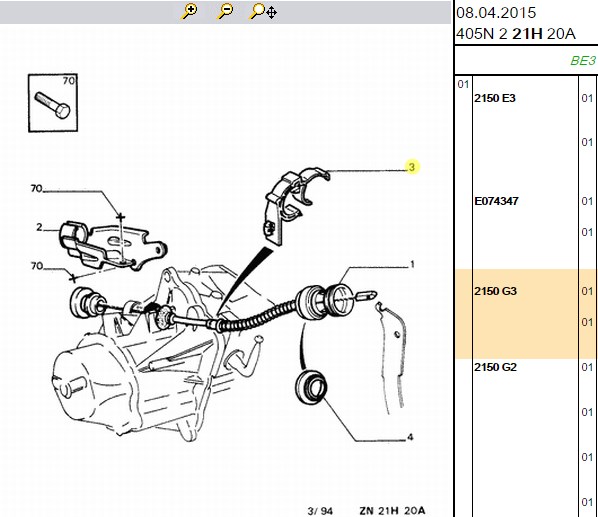Image resolution: width=598 pixels, height=517 pixels.
Task: Select the upper callout 70 label
Action: [x=37, y=188]
